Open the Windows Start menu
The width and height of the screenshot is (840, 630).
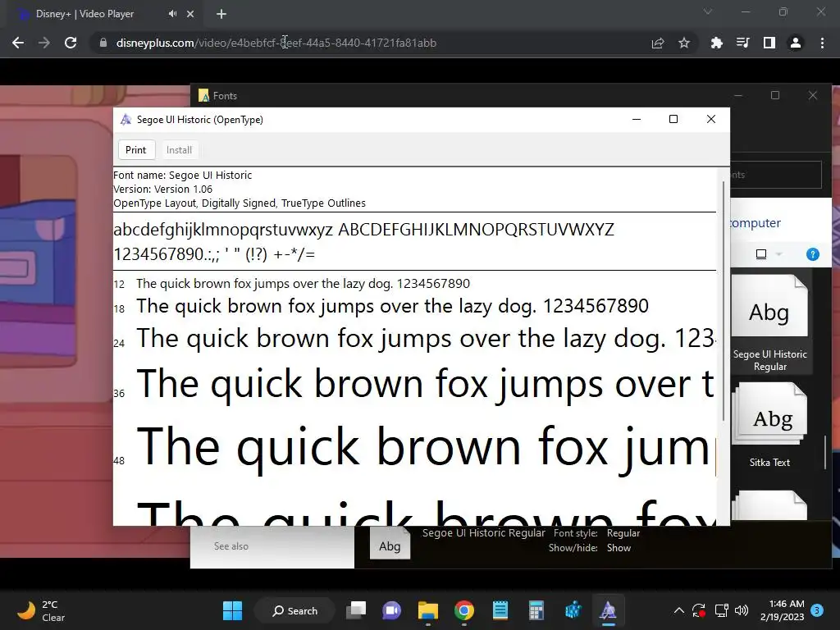(x=232, y=610)
